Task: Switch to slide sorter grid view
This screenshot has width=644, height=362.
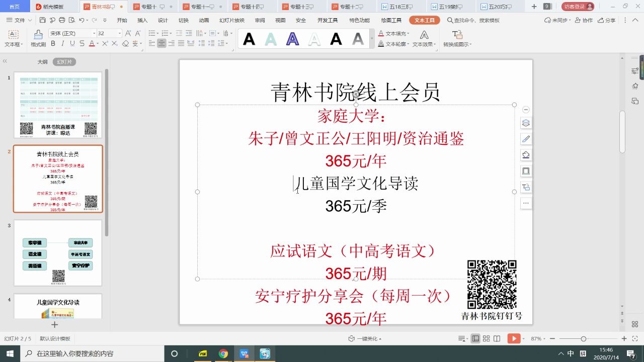Action: (487, 339)
